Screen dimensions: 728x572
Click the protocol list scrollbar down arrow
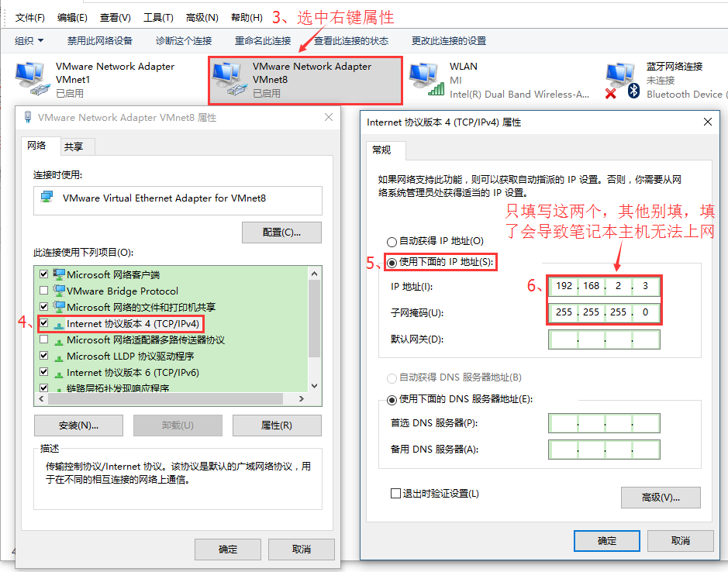click(313, 385)
